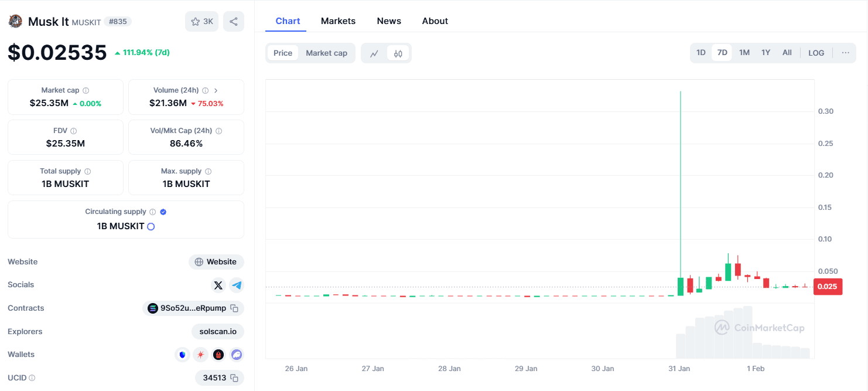Select the Price chart mode
868x391 pixels.
click(x=283, y=53)
